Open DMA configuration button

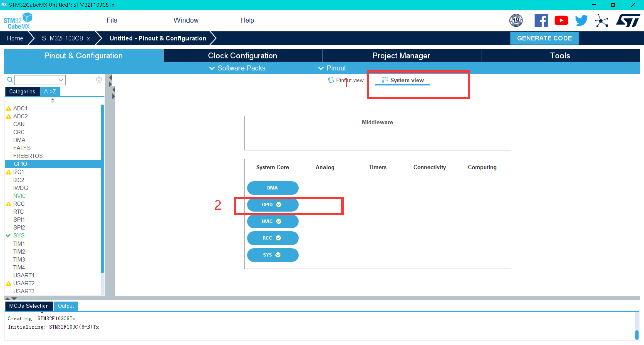coord(272,188)
